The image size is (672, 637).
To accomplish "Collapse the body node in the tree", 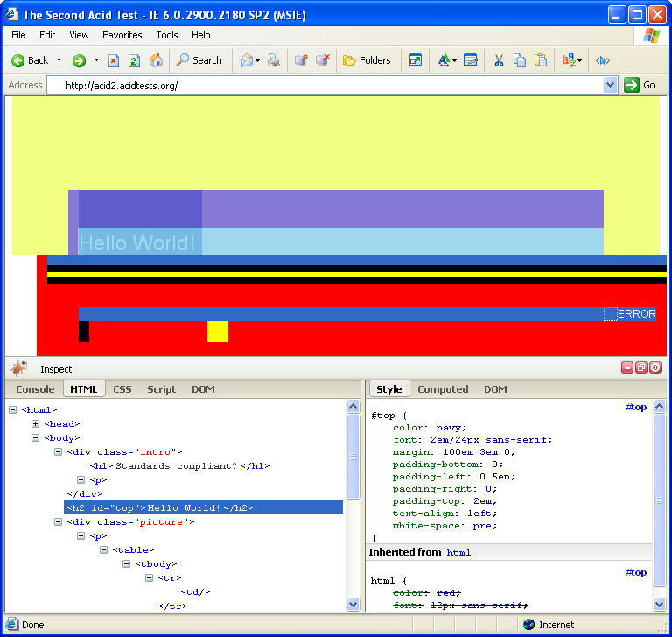I will click(x=36, y=437).
